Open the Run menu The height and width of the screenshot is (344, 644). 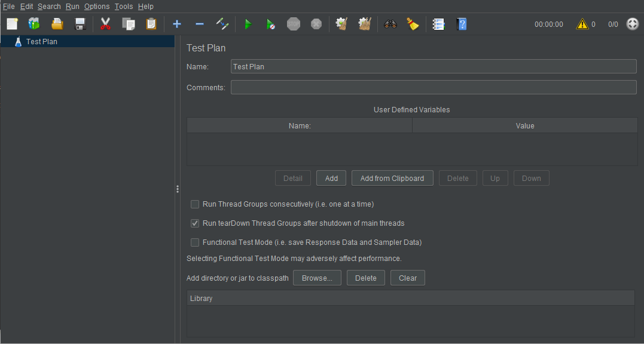point(72,7)
